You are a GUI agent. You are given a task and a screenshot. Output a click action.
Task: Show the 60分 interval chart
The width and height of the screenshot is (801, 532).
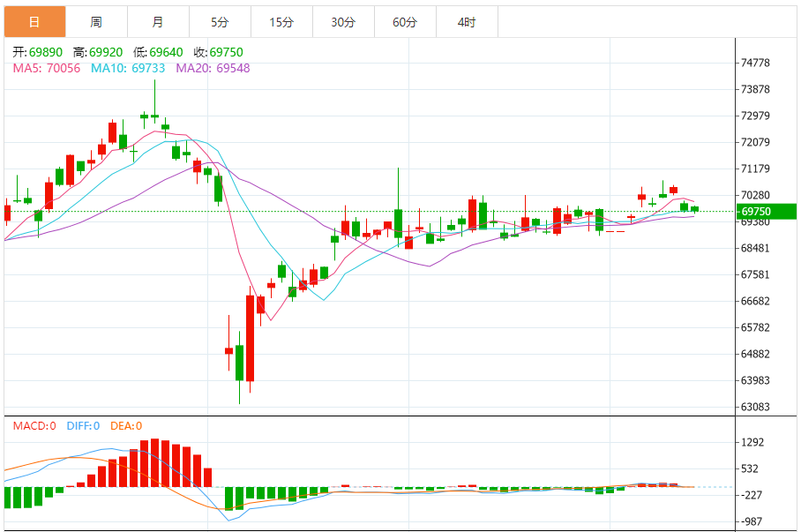click(x=406, y=22)
